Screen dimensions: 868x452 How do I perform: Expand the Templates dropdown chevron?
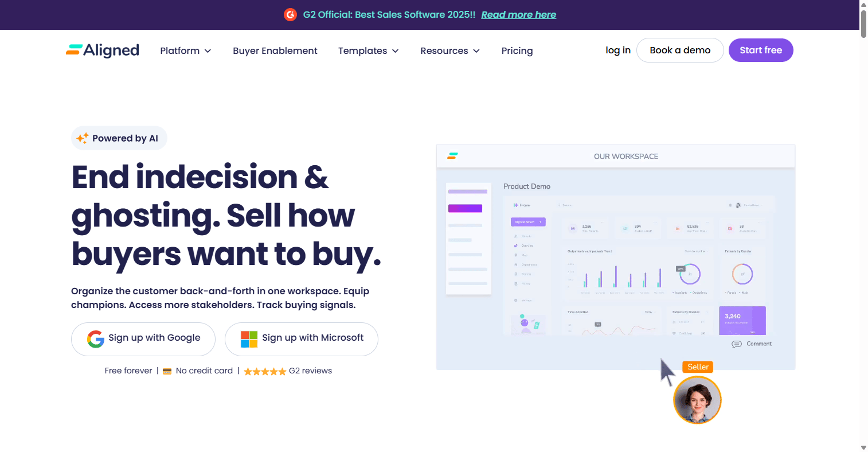395,51
